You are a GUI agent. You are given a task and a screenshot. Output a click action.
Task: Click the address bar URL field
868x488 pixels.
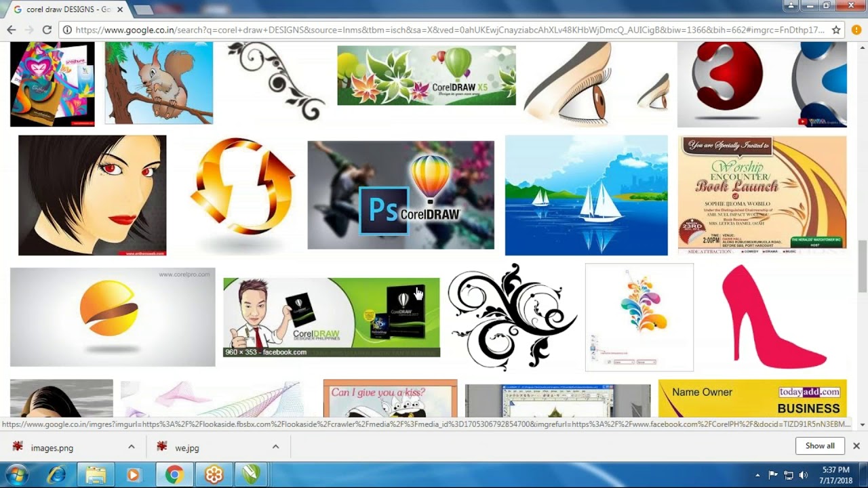tap(449, 30)
